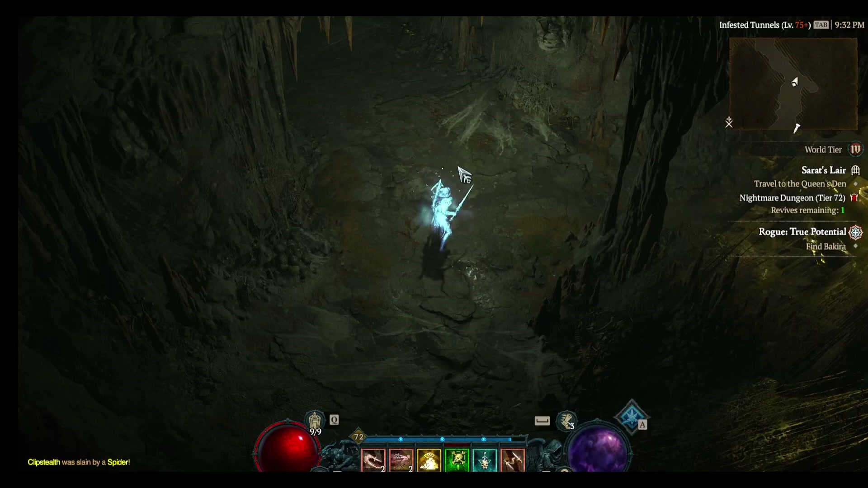The image size is (868, 488).
Task: Click the World Tier label
Action: tap(823, 150)
